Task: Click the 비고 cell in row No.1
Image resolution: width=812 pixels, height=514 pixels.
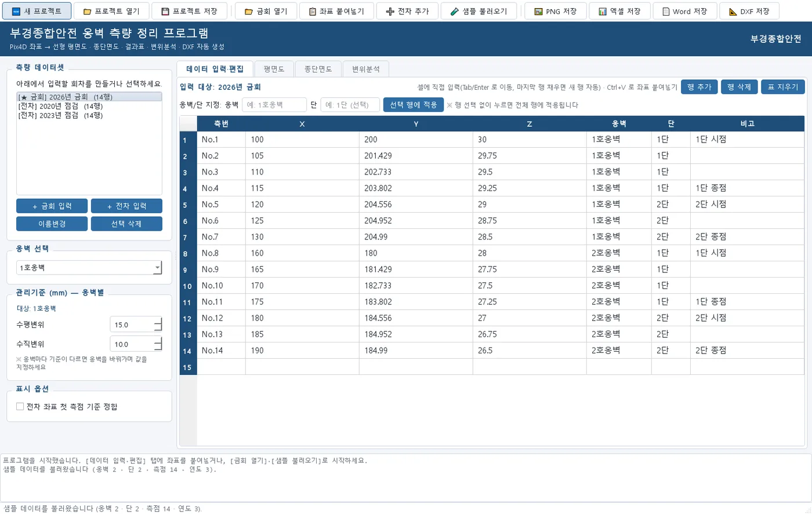Action: (748, 140)
